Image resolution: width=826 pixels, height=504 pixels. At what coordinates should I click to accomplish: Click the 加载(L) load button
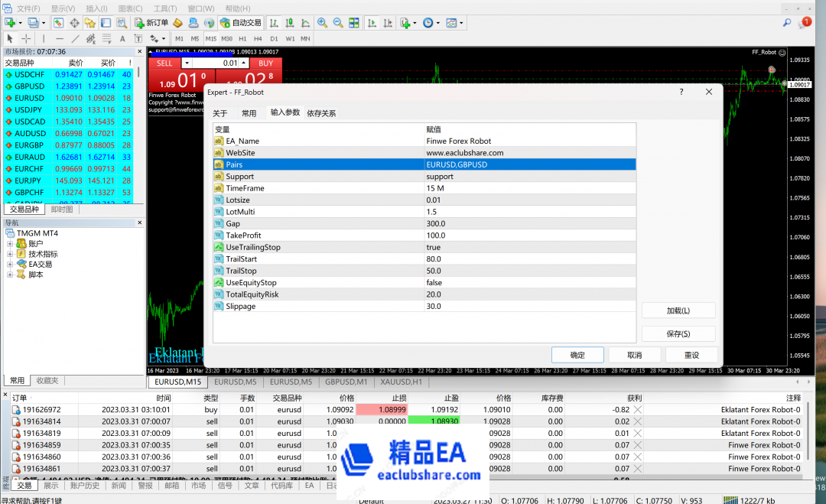[x=678, y=311]
